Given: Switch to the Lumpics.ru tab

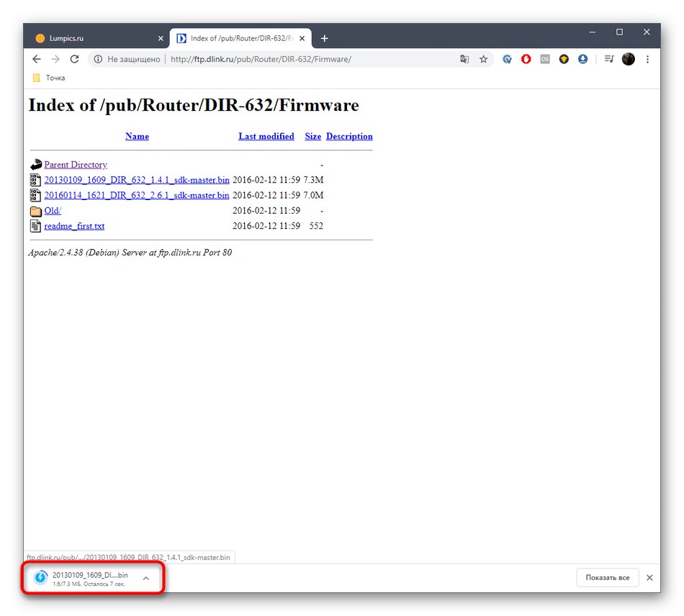Looking at the screenshot, I should tap(96, 38).
